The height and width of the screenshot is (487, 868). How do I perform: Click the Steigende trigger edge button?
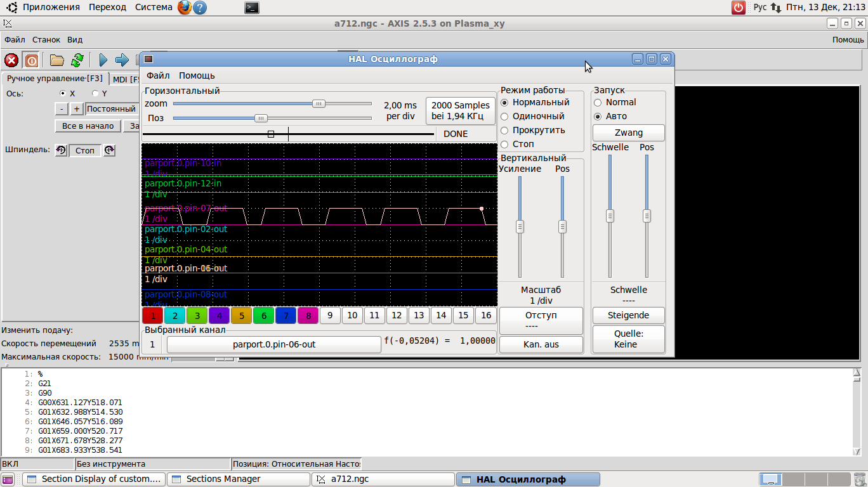coord(629,315)
